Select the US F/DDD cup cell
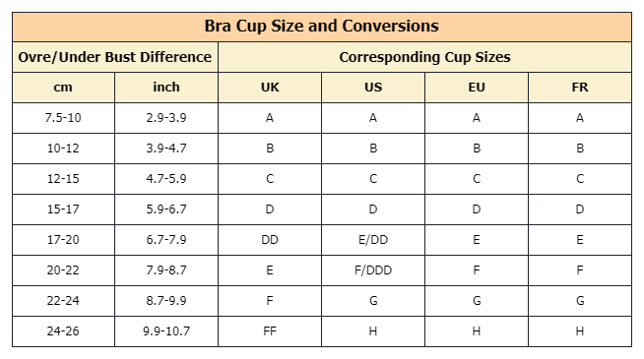Screen dimensions: 644x359 point(373,269)
